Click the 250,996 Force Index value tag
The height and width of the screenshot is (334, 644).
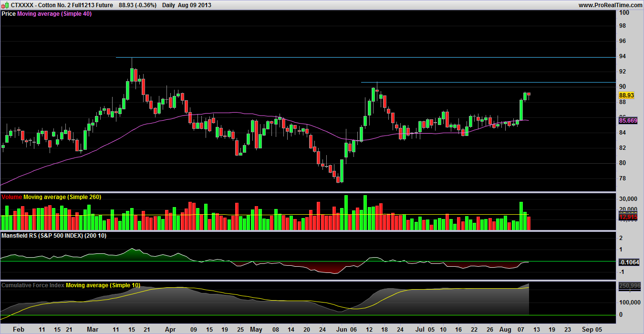pyautogui.click(x=629, y=285)
